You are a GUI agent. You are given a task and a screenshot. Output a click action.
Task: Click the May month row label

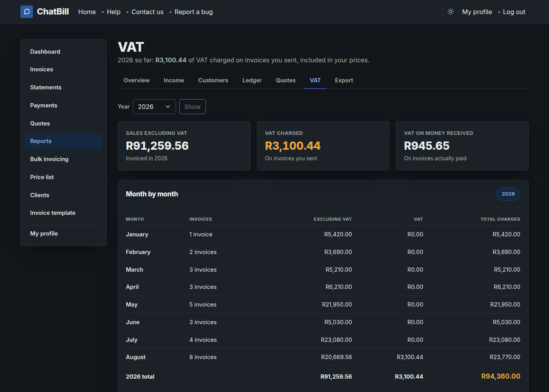132,305
